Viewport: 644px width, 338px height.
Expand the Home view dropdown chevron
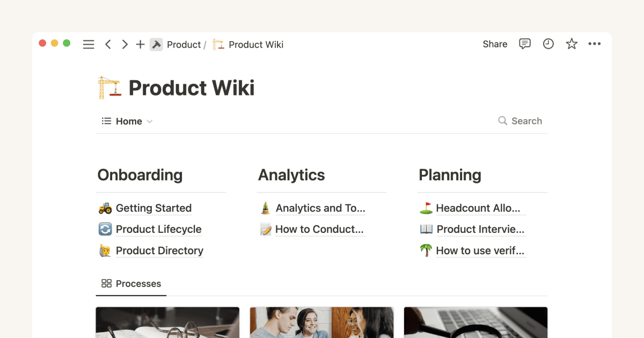[149, 121]
